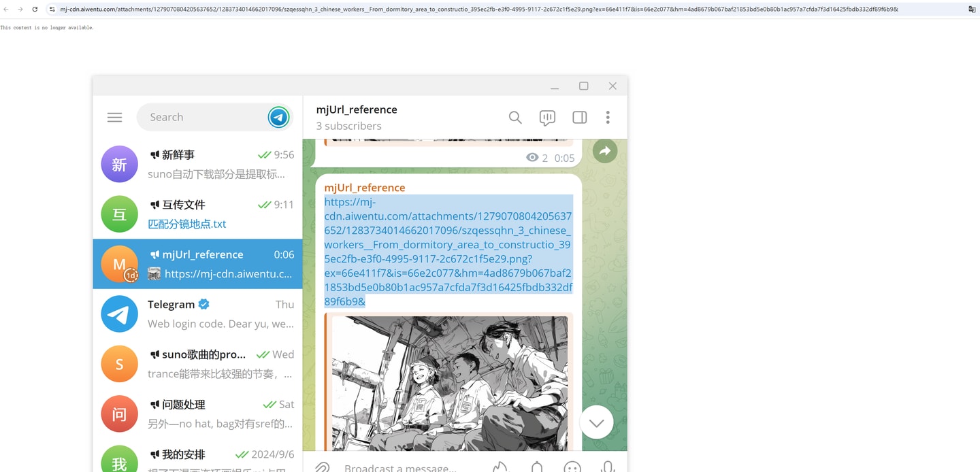Click the purple 新 channel avatar
Screen dimensions: 980x472
click(119, 165)
